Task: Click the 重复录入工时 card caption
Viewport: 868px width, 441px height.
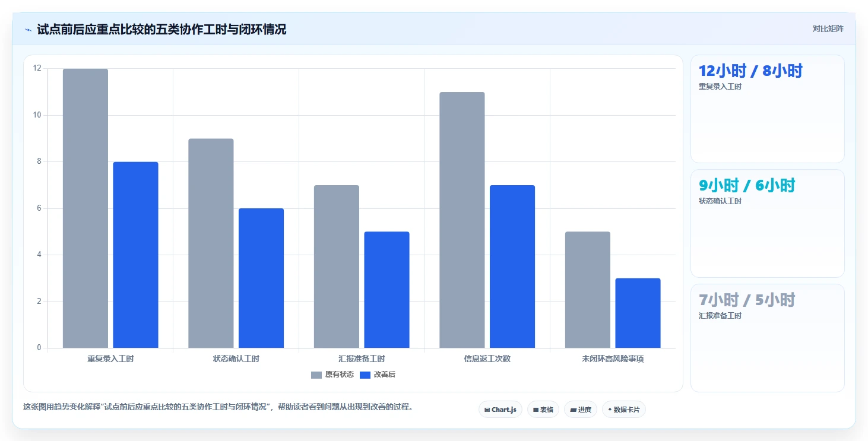Action: pos(720,87)
